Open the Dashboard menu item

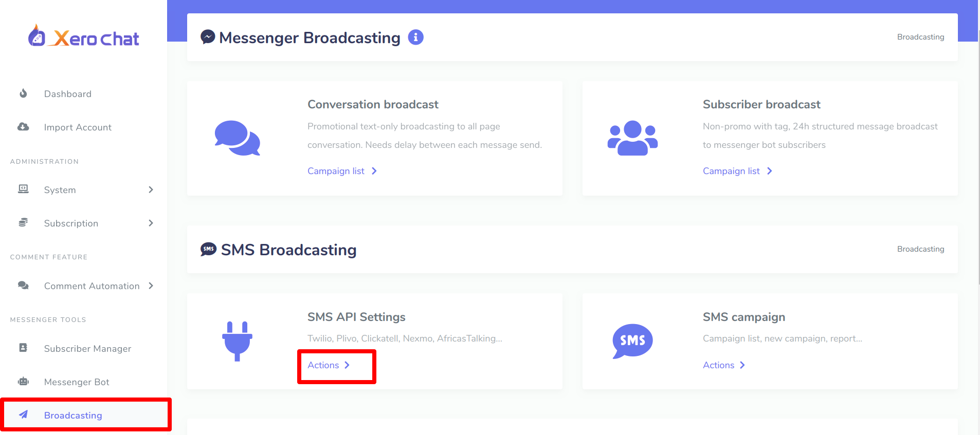[83, 94]
